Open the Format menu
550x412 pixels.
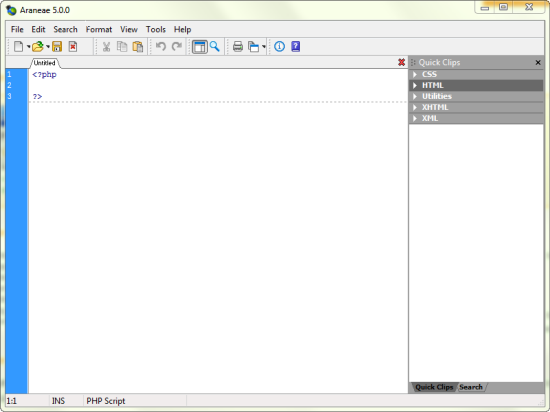coord(99,29)
